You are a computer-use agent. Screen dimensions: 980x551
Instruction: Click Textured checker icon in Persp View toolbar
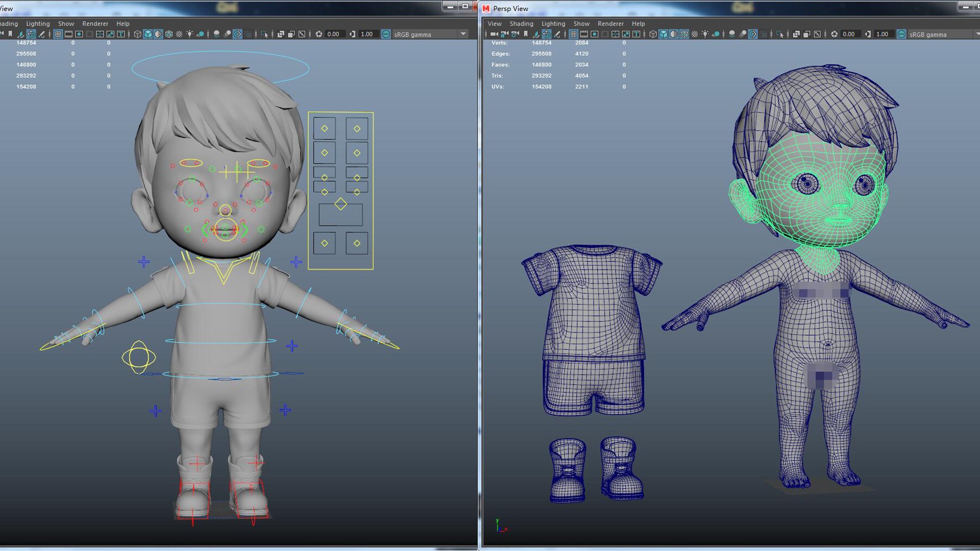click(695, 34)
